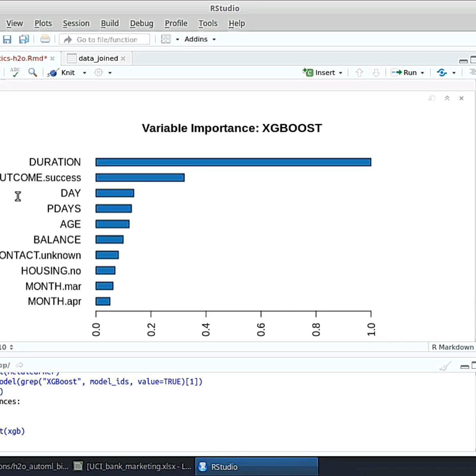Viewport: 476px width, 476px height.
Task: Adjust the line number stepper control
Action: pos(11,347)
